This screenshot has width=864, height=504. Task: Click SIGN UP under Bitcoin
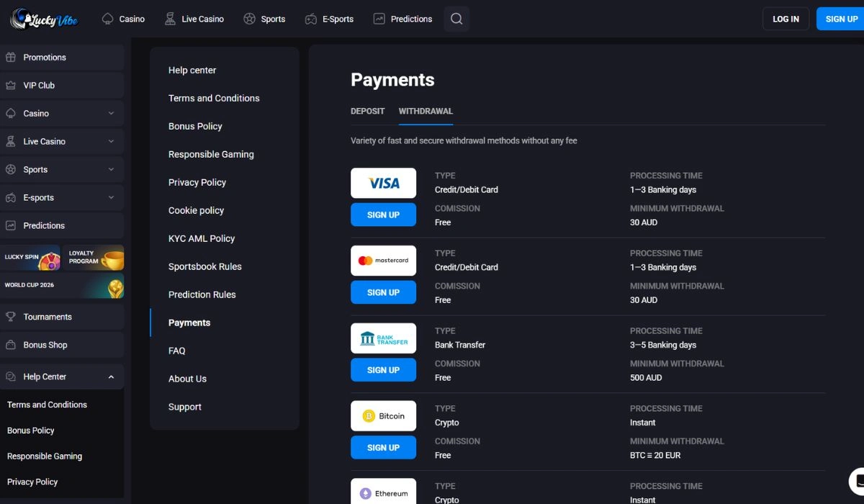click(x=383, y=448)
